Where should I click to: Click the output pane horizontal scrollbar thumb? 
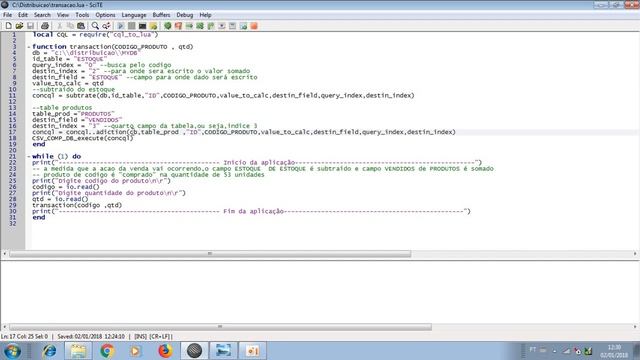click(220, 327)
